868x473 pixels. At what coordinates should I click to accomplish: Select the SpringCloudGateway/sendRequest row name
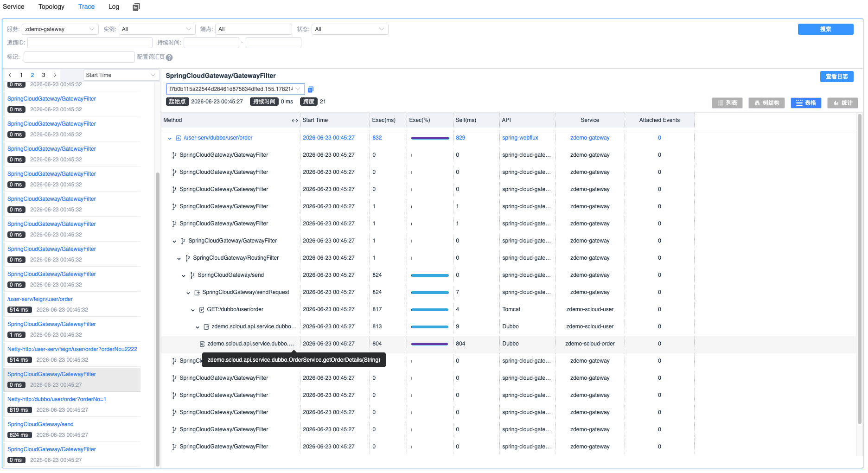(246, 293)
